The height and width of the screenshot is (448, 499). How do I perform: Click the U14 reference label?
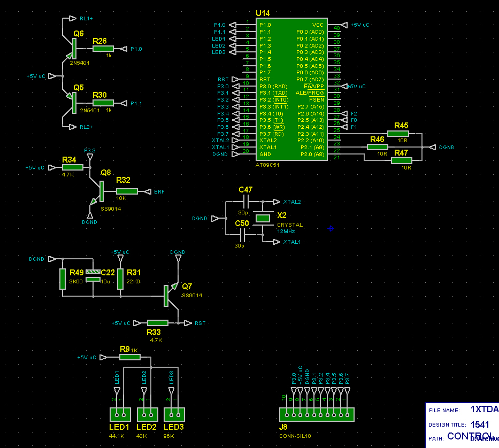click(x=263, y=13)
